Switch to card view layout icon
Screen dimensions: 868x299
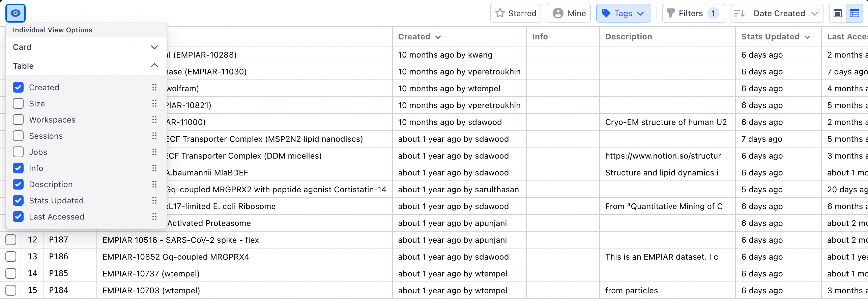click(x=838, y=13)
